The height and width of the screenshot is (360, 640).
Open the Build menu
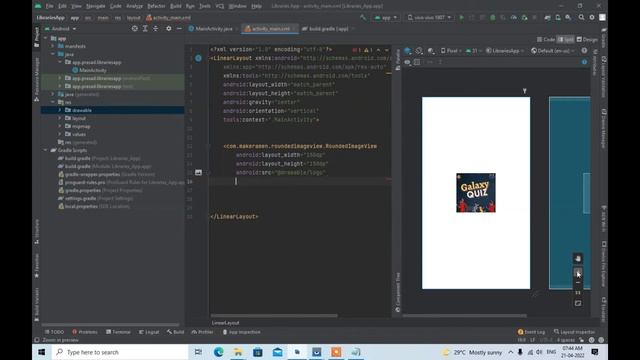[x=176, y=6]
